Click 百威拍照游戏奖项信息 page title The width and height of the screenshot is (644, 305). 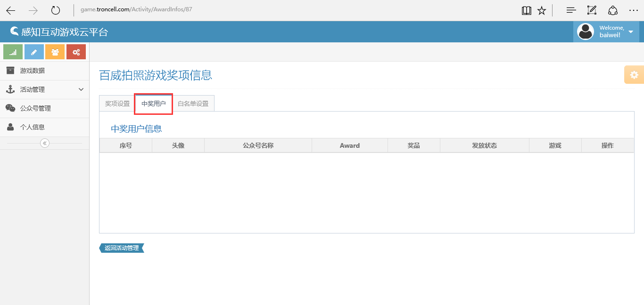coord(156,75)
